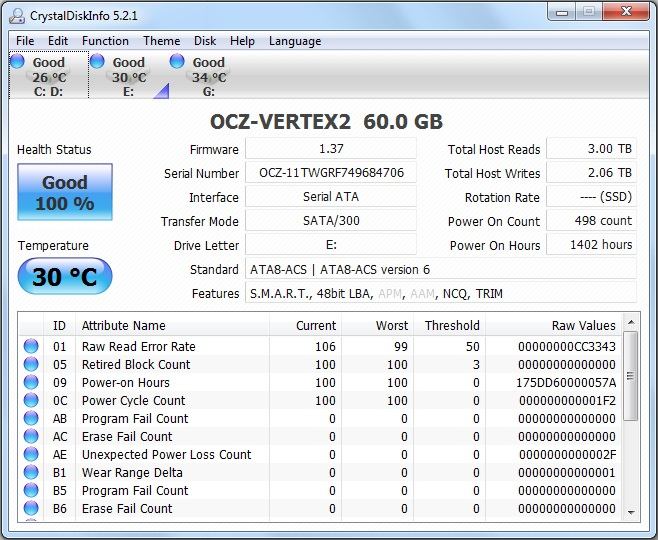The image size is (658, 540).
Task: Click the Features field listing S.M.A.R.T.
Action: [441, 293]
